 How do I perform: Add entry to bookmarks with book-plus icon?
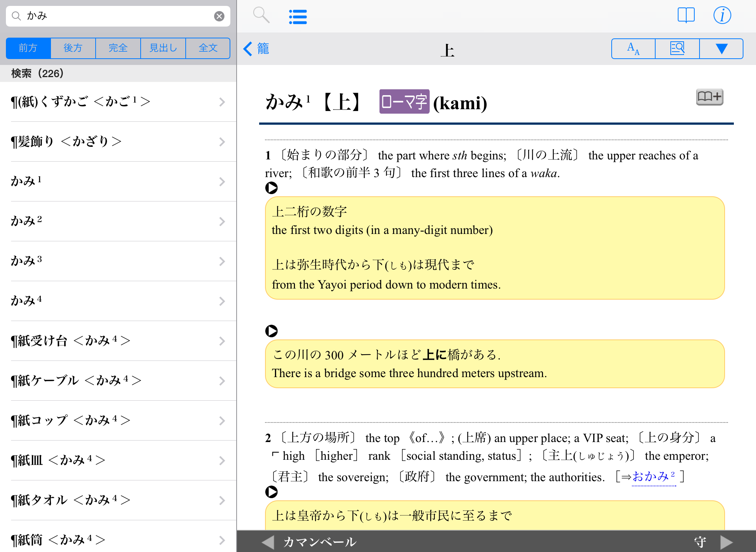pyautogui.click(x=709, y=97)
